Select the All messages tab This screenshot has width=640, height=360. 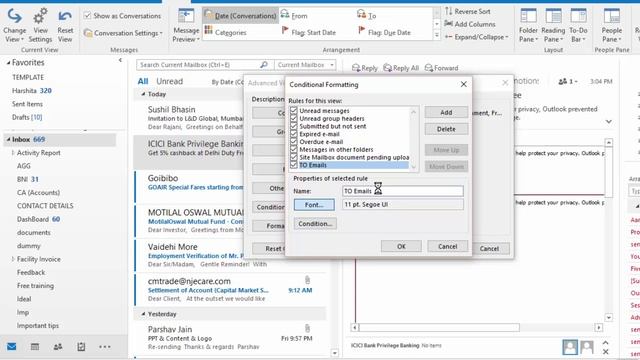point(143,81)
